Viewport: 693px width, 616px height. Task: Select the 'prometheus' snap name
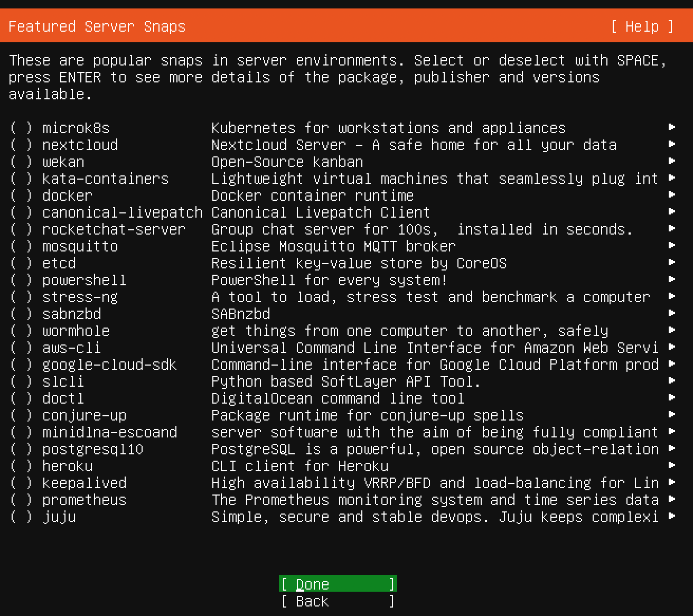pos(85,500)
